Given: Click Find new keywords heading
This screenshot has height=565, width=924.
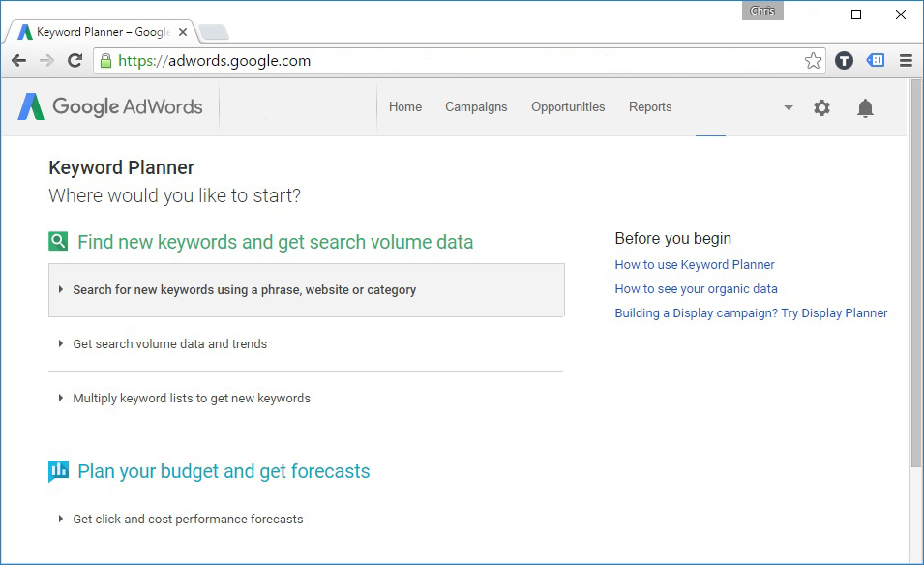Looking at the screenshot, I should pos(275,242).
